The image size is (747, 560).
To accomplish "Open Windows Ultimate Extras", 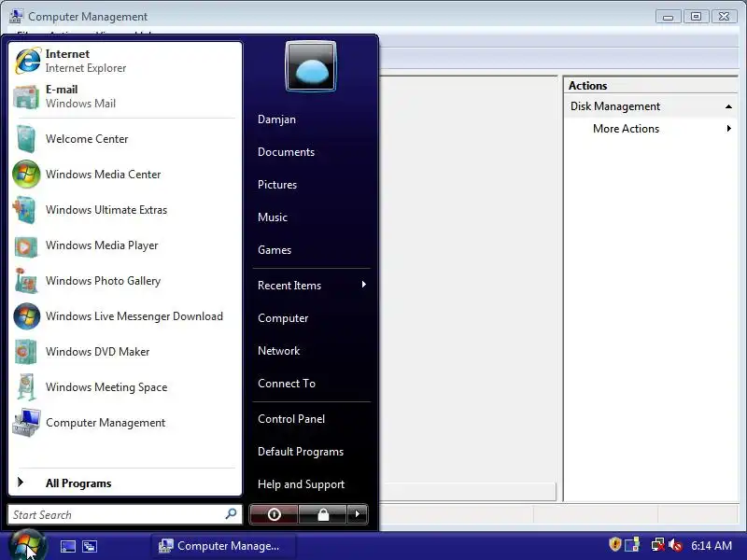I will 125,210.
